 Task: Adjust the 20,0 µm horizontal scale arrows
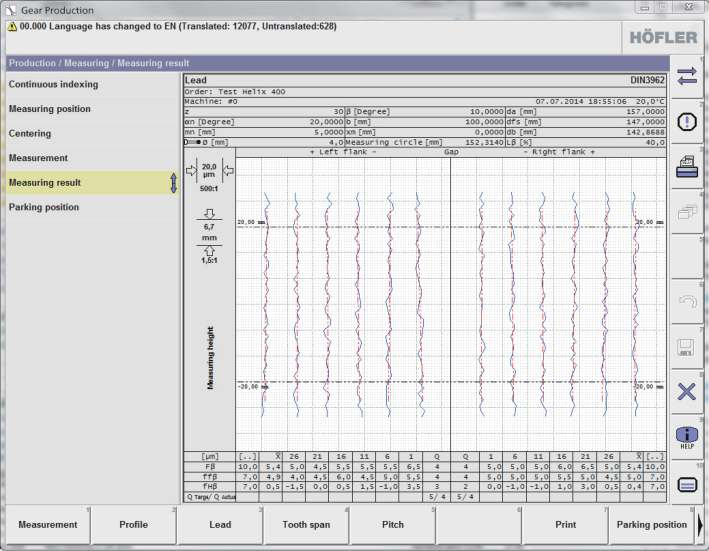click(209, 170)
